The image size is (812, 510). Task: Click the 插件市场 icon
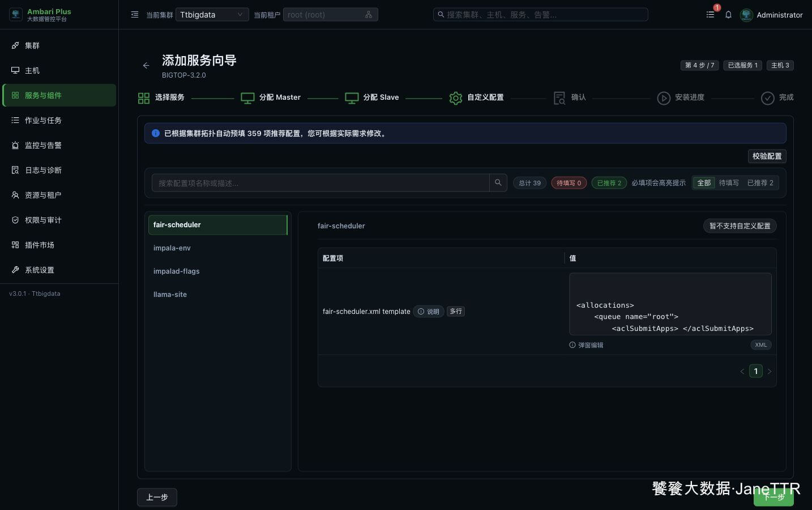coord(15,245)
